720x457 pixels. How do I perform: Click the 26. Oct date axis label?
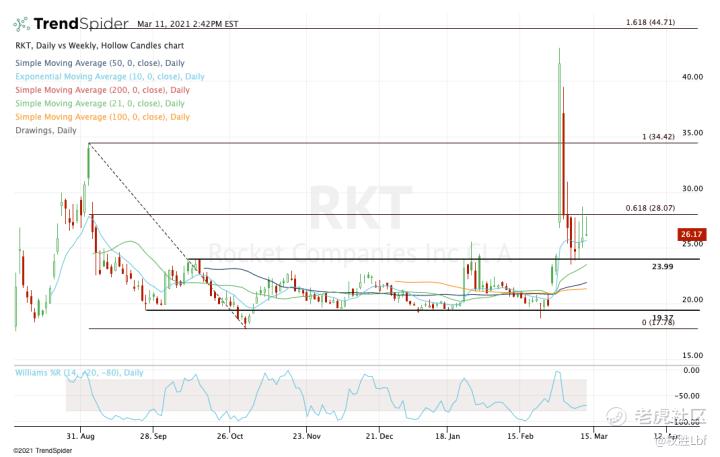point(230,436)
